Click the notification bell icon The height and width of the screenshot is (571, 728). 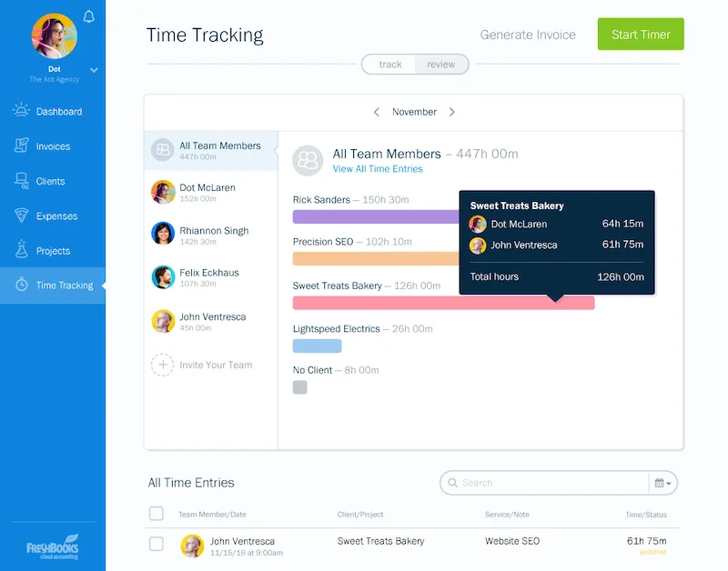point(88,16)
